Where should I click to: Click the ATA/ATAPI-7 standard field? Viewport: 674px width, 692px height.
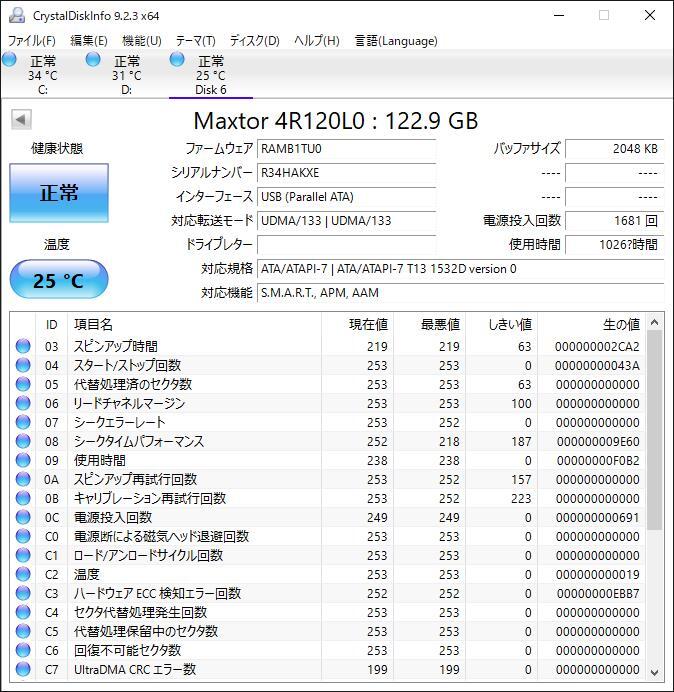tap(460, 268)
